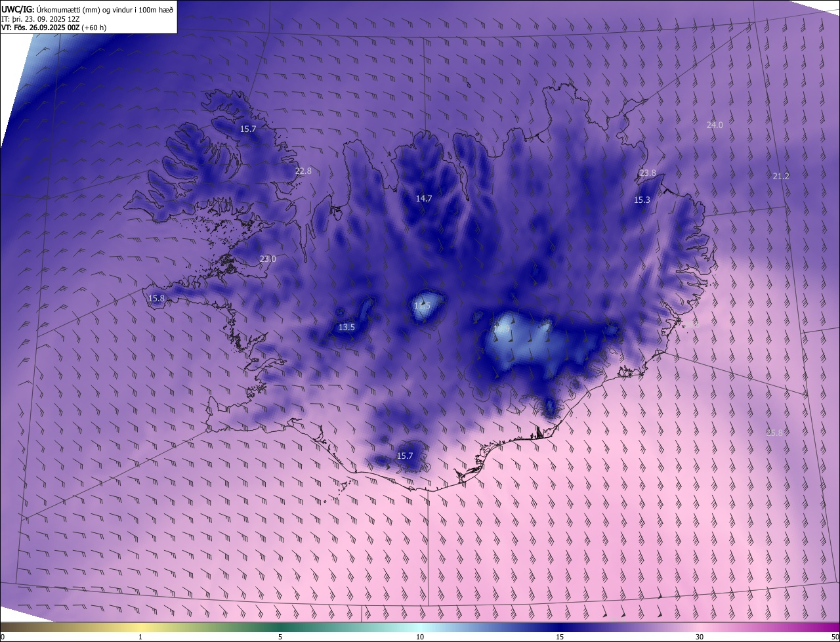The height and width of the screenshot is (642, 840).
Task: Click the 23.0 value label in west Iceland
Action: click(x=268, y=259)
